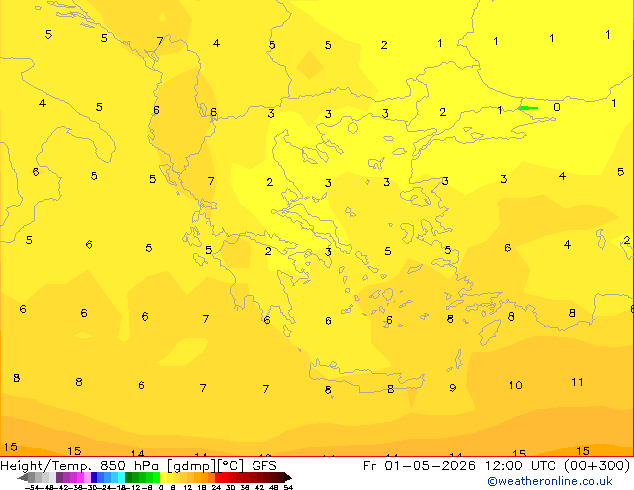
Task: Select the 'GFS' model label
Action: click(x=264, y=466)
